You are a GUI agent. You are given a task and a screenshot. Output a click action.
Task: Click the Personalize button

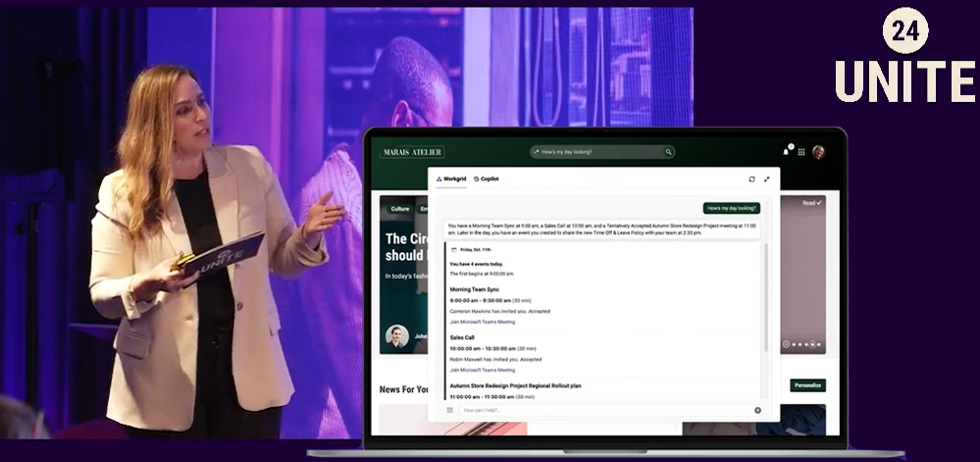[x=807, y=385]
